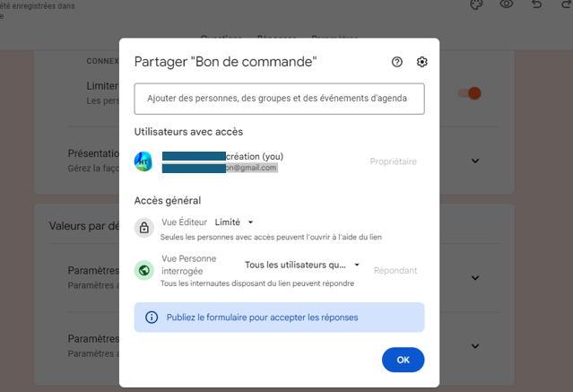Click the redo arrow icon
This screenshot has width=573, height=392.
[x=566, y=4]
